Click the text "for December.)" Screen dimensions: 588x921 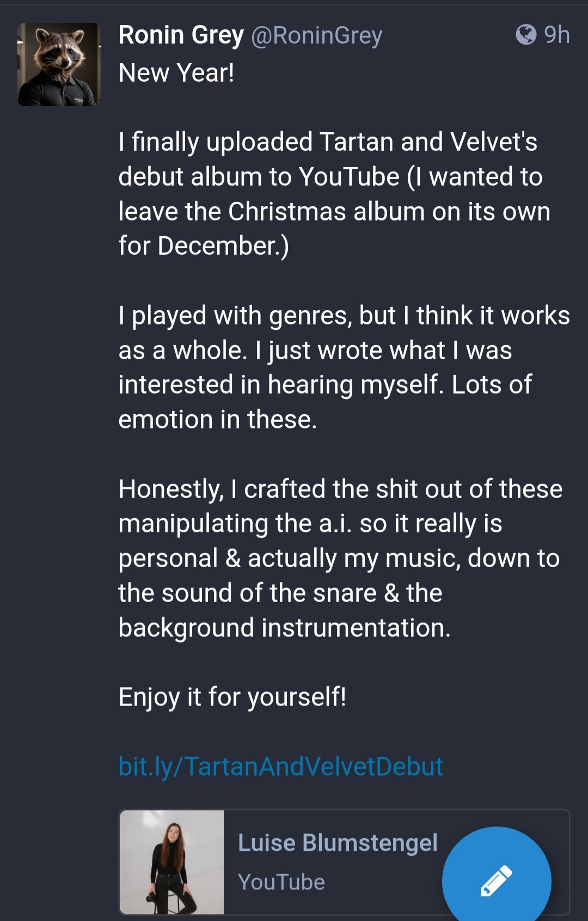[x=204, y=246]
